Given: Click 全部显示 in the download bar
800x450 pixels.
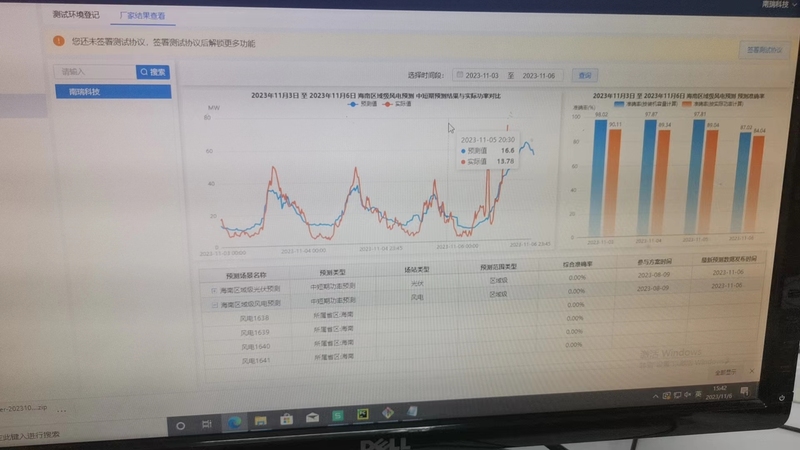Looking at the screenshot, I should pyautogui.click(x=726, y=372).
